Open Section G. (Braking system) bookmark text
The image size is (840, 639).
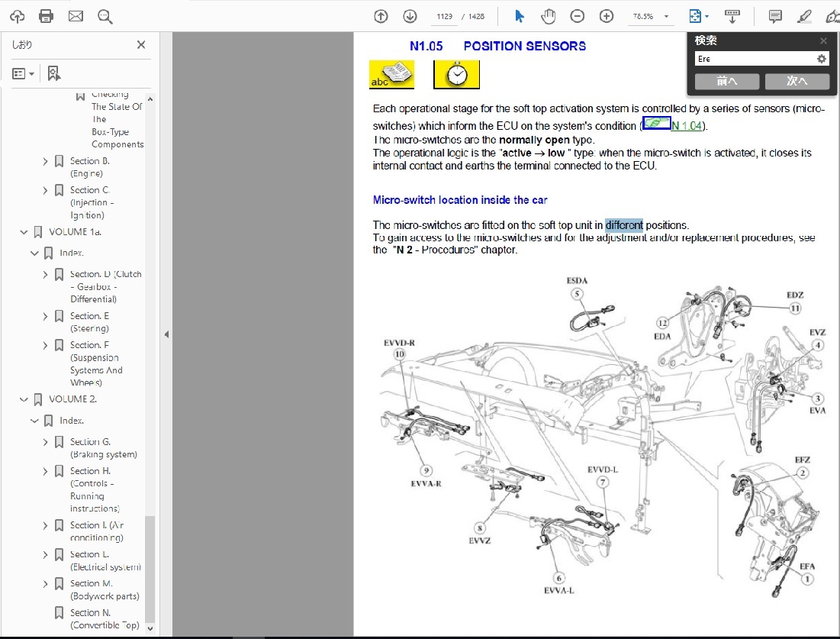(104, 448)
